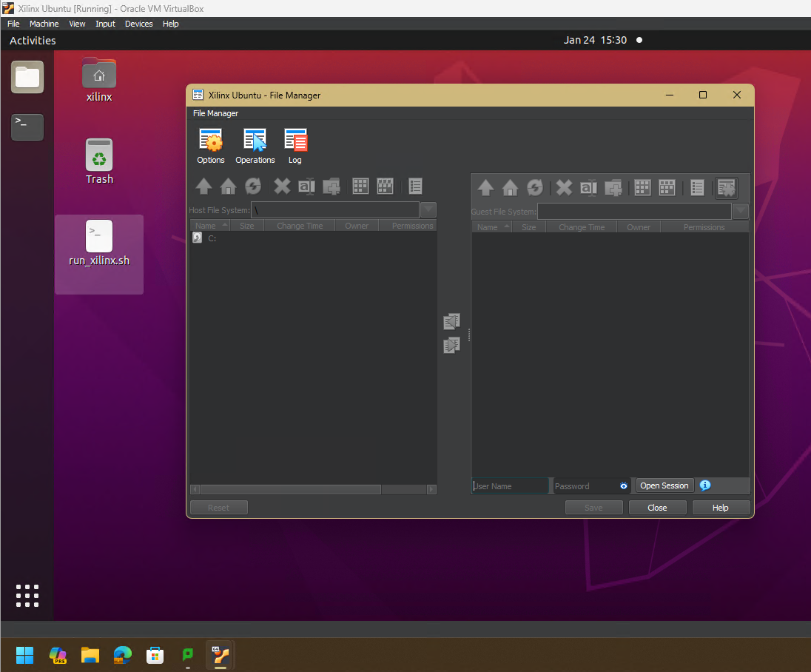Focus the User Name field

coord(510,485)
